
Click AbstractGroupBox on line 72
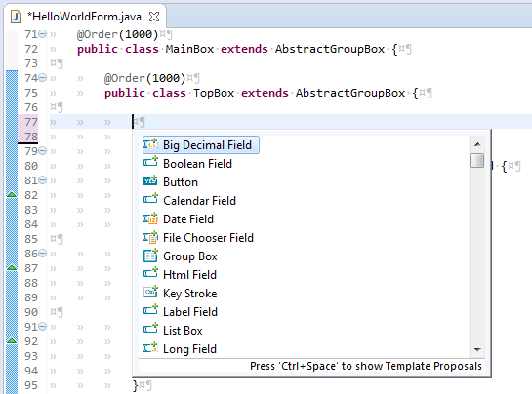[330, 49]
